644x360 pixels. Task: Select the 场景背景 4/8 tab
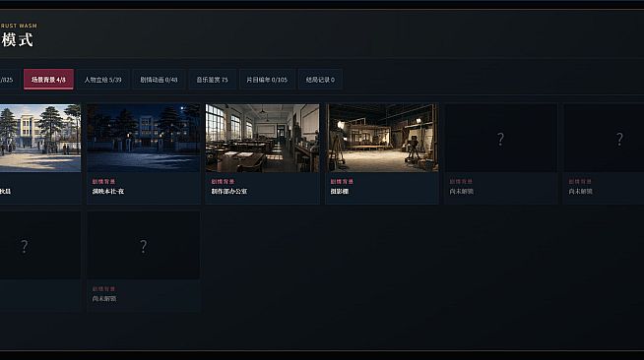48,80
